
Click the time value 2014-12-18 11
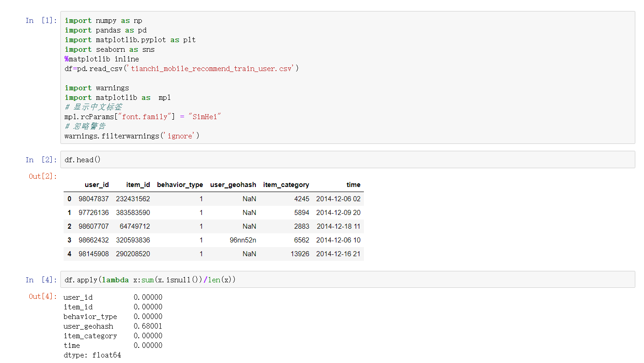tap(338, 226)
